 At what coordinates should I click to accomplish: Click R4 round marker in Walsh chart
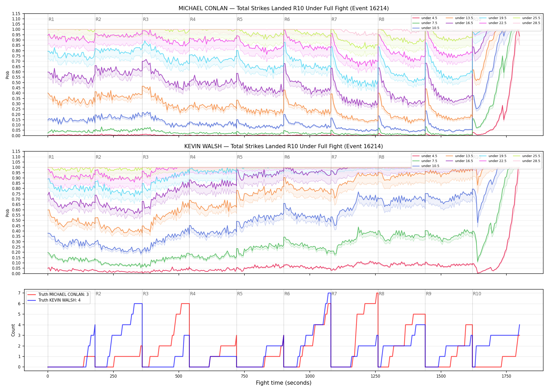(193, 157)
